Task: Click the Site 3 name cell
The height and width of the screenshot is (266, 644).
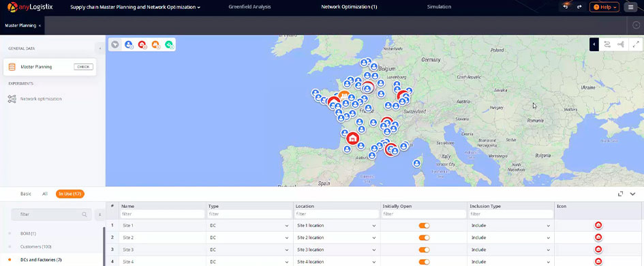Action: pyautogui.click(x=163, y=250)
